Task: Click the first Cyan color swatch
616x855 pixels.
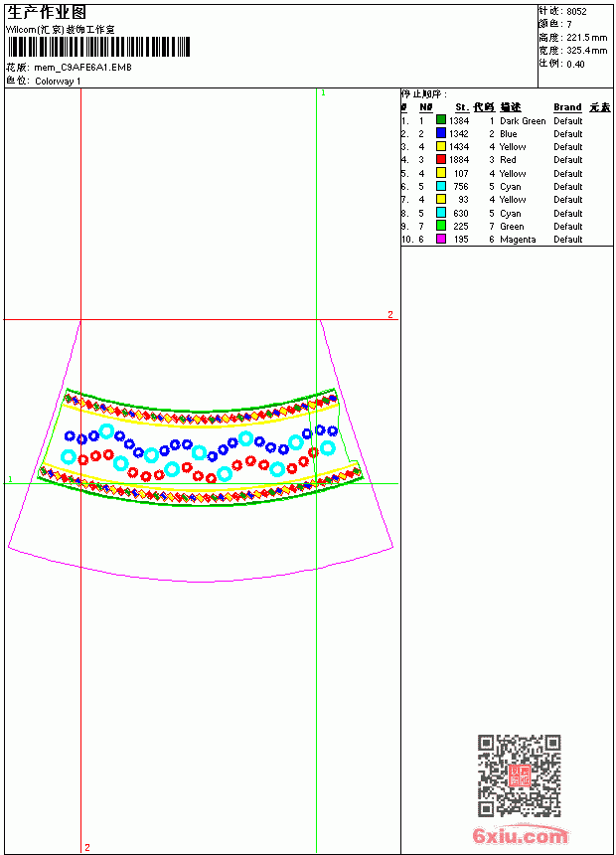Action: pos(441,187)
